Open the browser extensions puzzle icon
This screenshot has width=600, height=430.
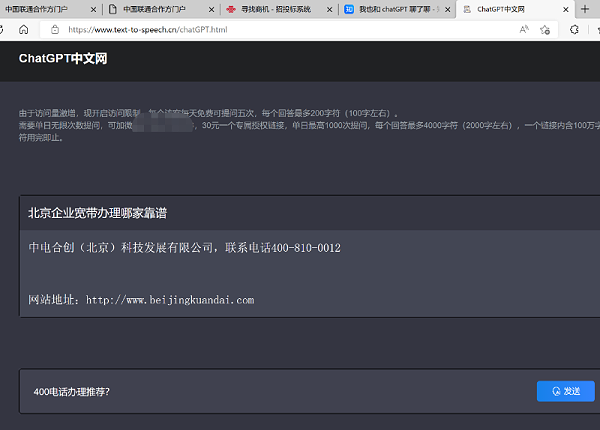[x=574, y=29]
